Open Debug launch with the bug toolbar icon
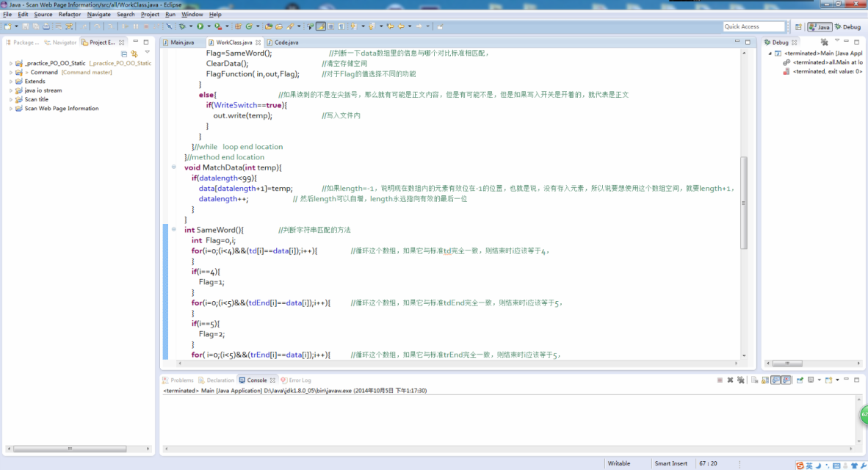Viewport: 868px width, 470px height. click(x=184, y=26)
